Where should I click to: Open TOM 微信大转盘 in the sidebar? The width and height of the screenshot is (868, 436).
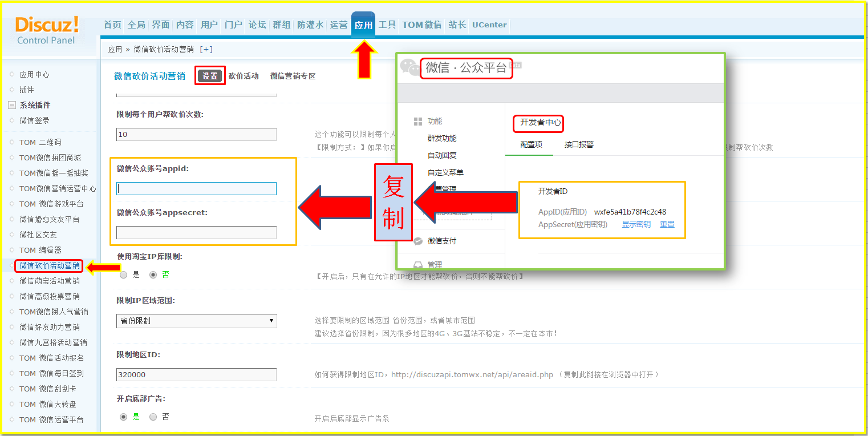click(48, 404)
